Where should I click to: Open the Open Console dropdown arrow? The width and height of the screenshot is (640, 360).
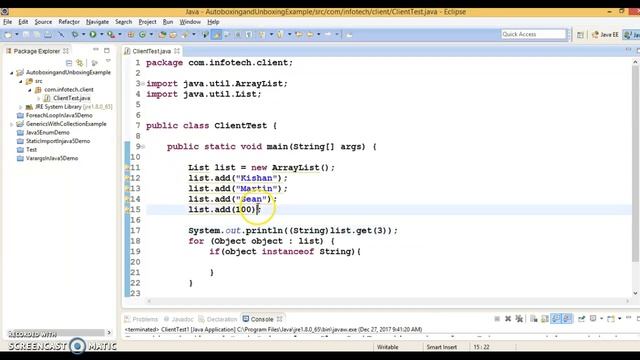[620, 319]
